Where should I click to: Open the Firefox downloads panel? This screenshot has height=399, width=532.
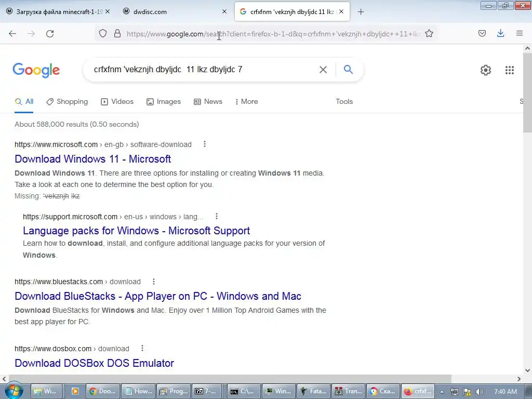pos(500,33)
